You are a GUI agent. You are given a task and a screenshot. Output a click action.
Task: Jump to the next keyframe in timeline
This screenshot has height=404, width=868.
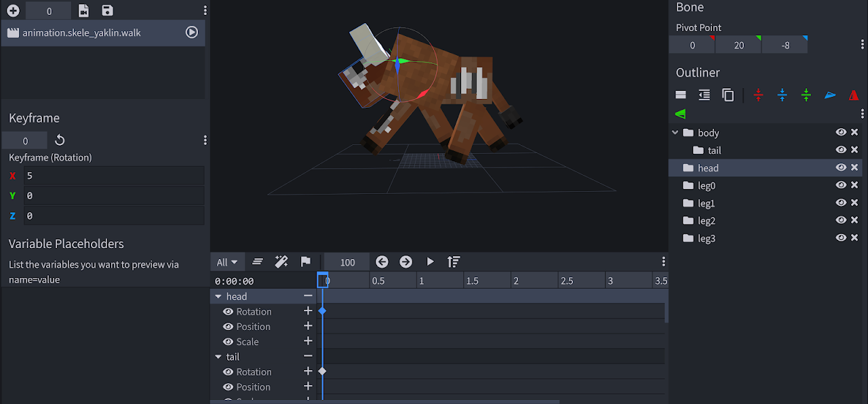(406, 262)
